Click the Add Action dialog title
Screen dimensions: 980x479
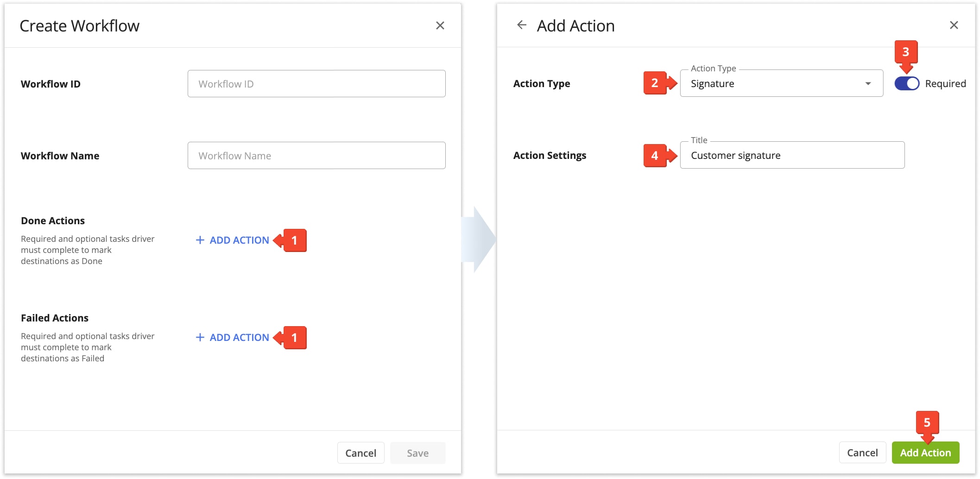click(x=575, y=26)
